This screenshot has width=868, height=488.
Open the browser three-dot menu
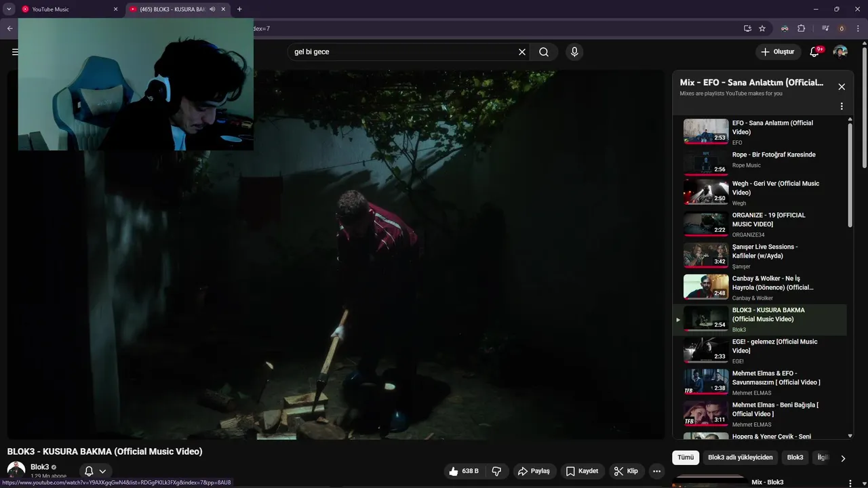point(858,28)
